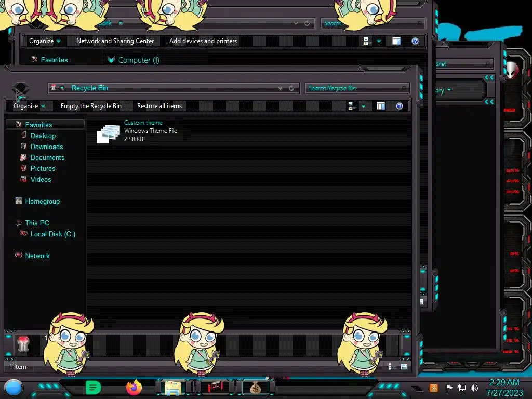
Task: Select Favorites in the Network window sidebar
Action: 54,60
